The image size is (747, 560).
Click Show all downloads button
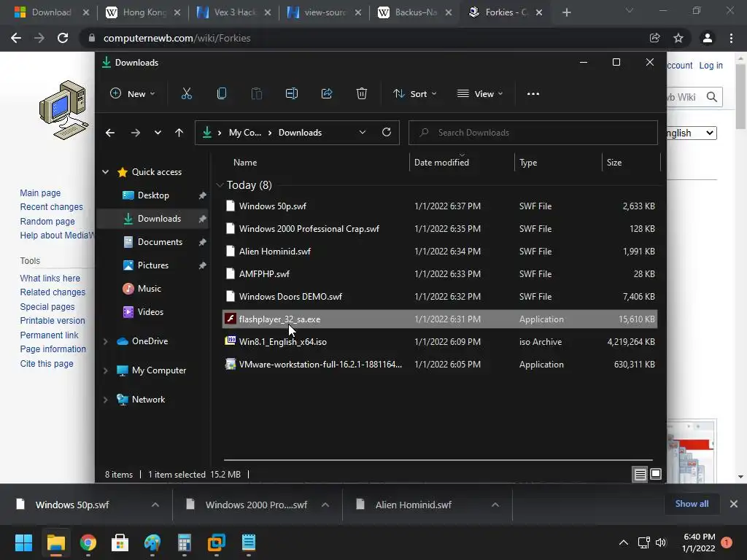[x=692, y=504]
